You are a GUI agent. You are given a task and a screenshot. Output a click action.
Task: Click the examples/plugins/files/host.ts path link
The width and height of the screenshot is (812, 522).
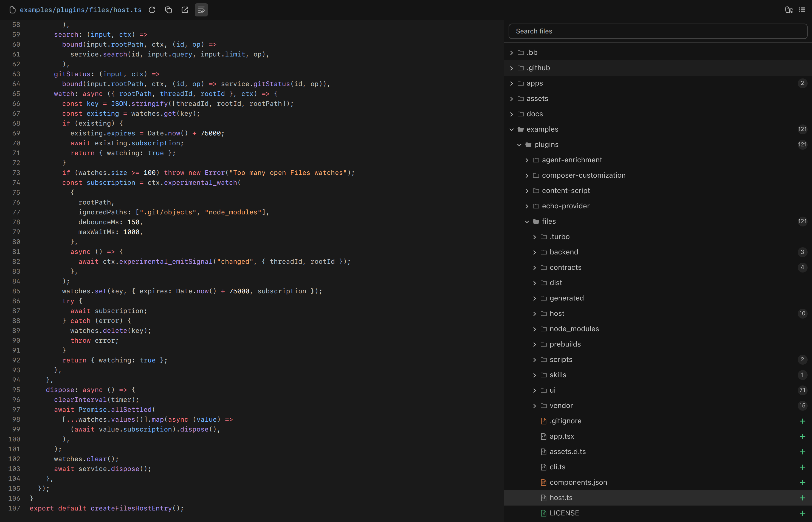(x=81, y=10)
